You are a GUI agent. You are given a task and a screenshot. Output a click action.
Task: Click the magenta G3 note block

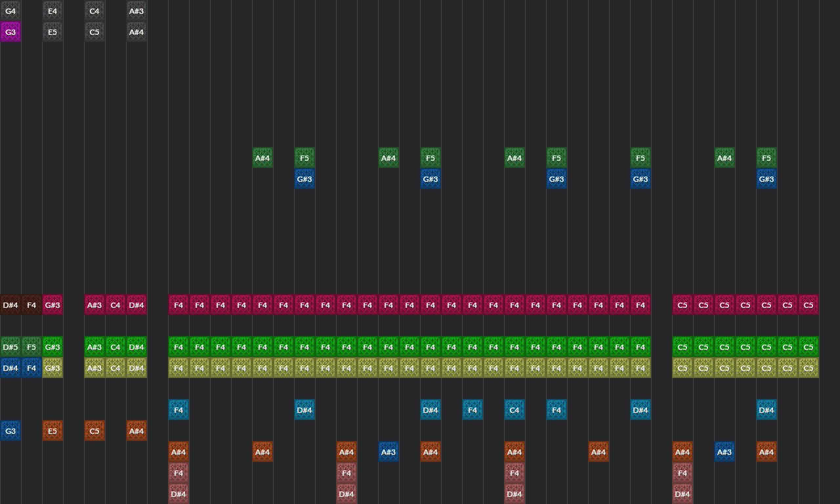coord(10,32)
